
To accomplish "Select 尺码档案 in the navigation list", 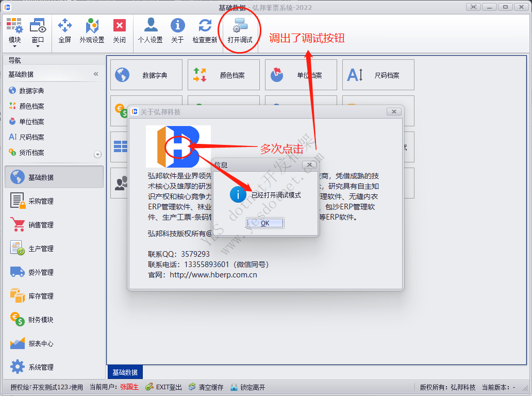I will coord(31,137).
